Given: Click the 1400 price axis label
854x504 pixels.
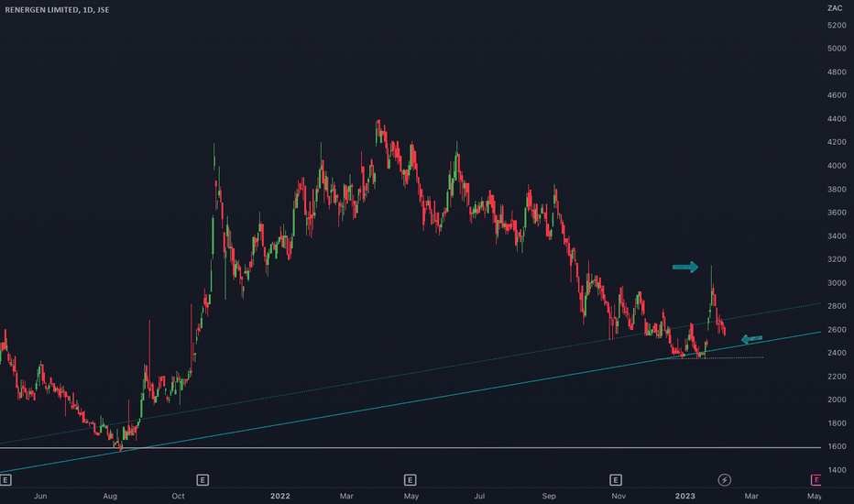Looking at the screenshot, I should [x=837, y=470].
